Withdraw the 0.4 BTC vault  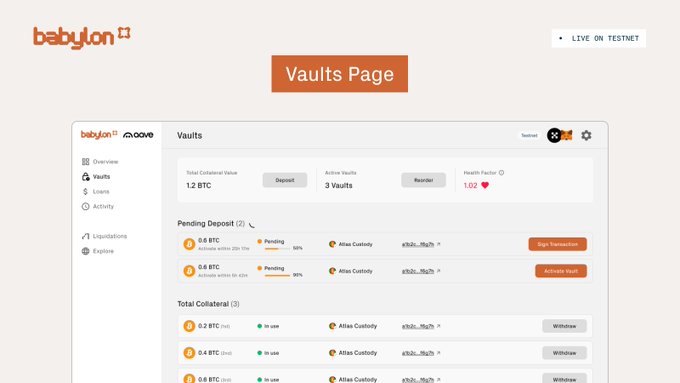point(564,353)
